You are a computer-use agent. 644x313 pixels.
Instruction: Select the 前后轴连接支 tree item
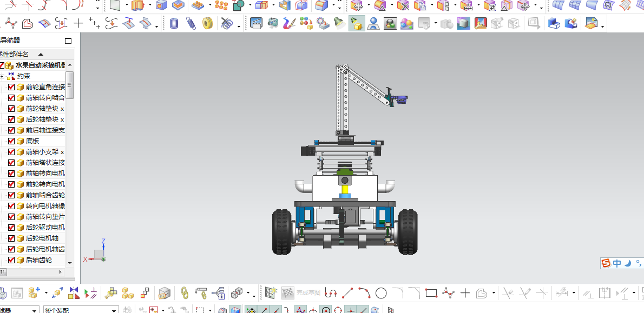45,130
